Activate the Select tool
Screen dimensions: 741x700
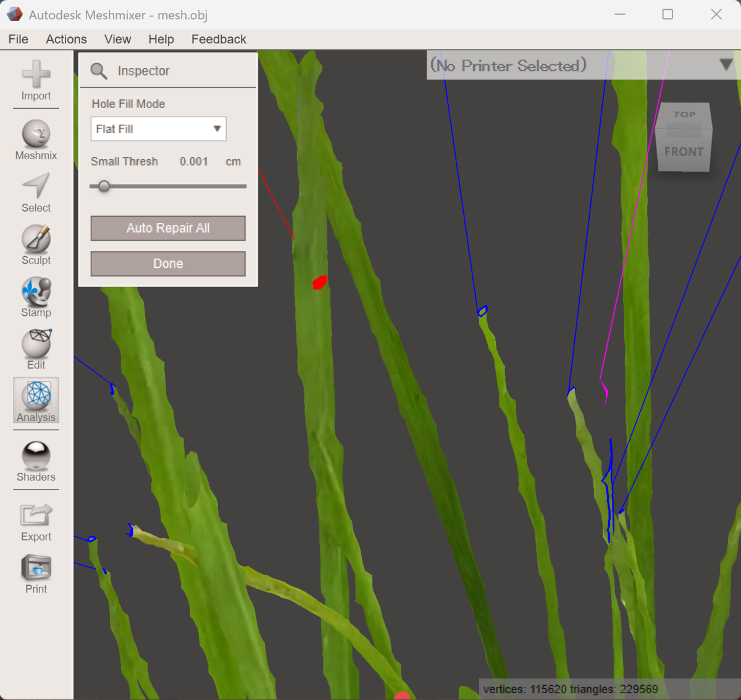click(36, 193)
